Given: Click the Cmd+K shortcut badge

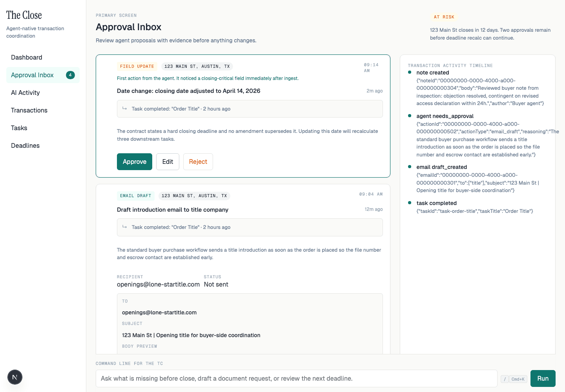Looking at the screenshot, I should [518, 379].
